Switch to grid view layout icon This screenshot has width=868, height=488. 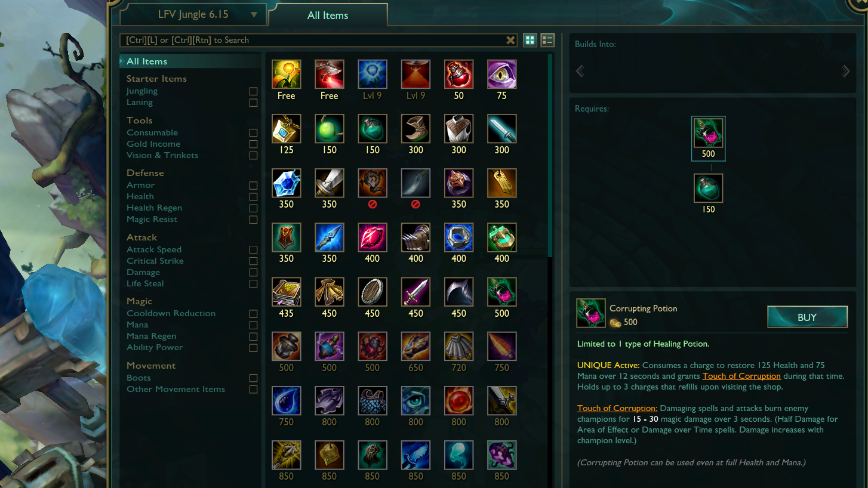click(530, 40)
